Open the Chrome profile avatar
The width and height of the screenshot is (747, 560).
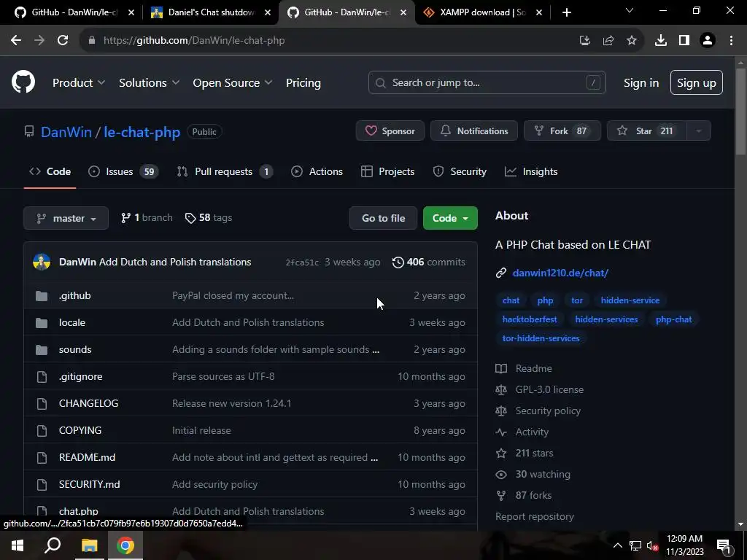[x=708, y=41]
